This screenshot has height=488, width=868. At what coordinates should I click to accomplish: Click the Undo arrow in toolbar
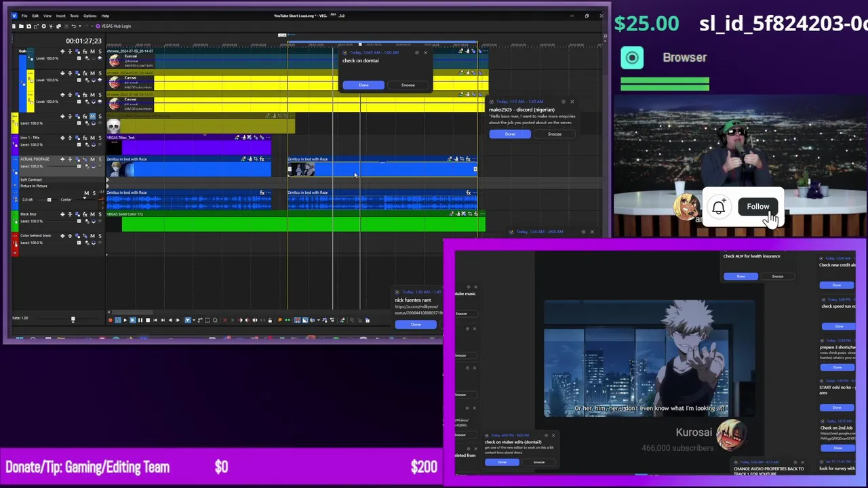click(x=73, y=26)
